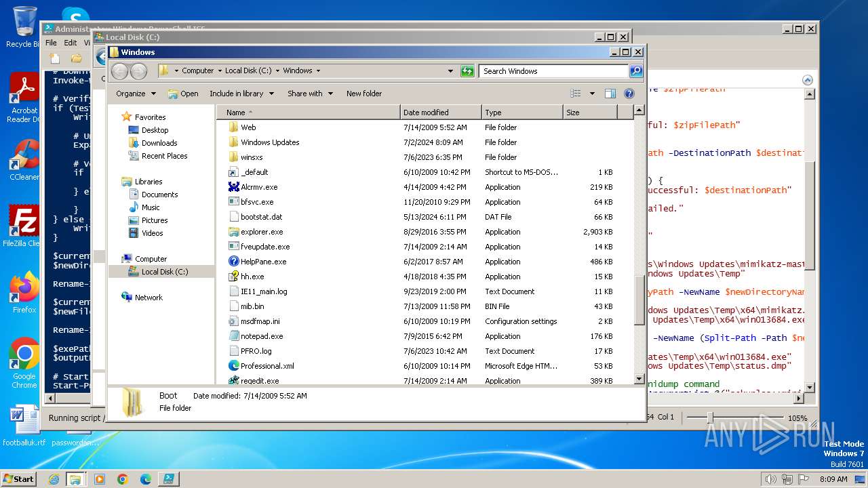The image size is (868, 488).
Task: Select Desktop in Favorites
Action: pos(149,130)
